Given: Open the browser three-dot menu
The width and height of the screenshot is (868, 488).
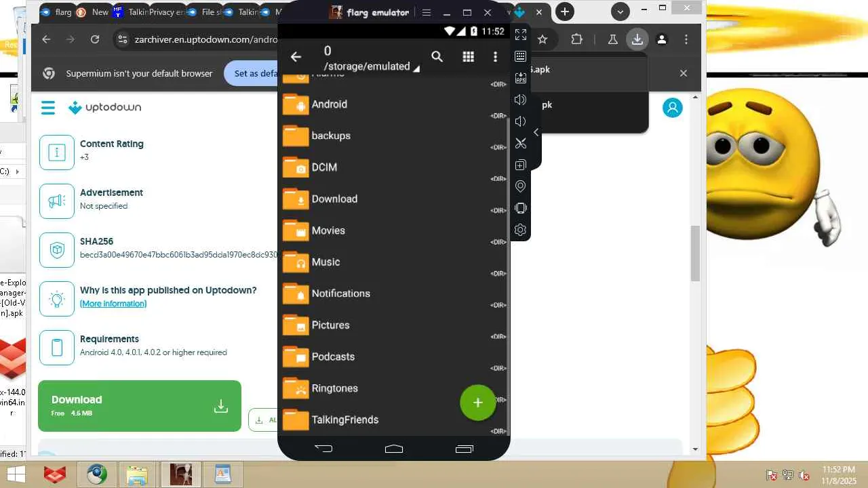Looking at the screenshot, I should (686, 39).
